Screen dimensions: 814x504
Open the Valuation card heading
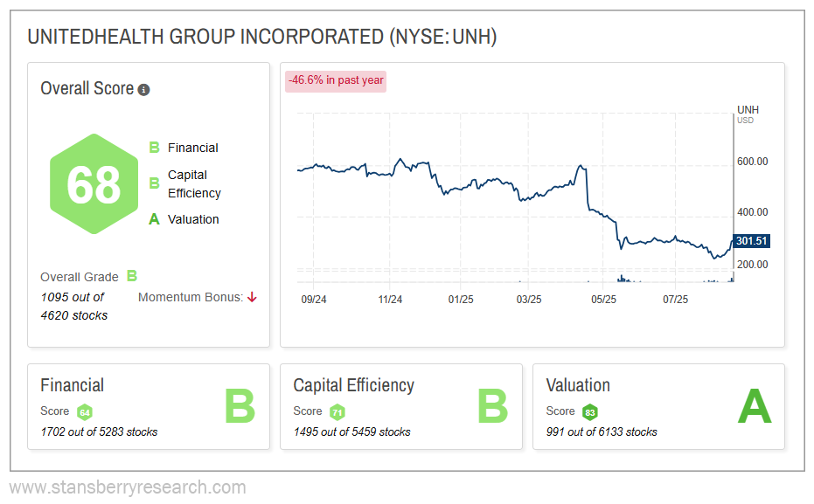click(x=578, y=385)
